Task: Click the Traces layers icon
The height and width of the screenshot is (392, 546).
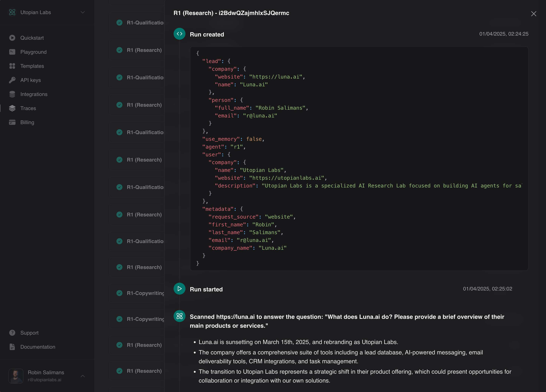Action: click(x=12, y=108)
